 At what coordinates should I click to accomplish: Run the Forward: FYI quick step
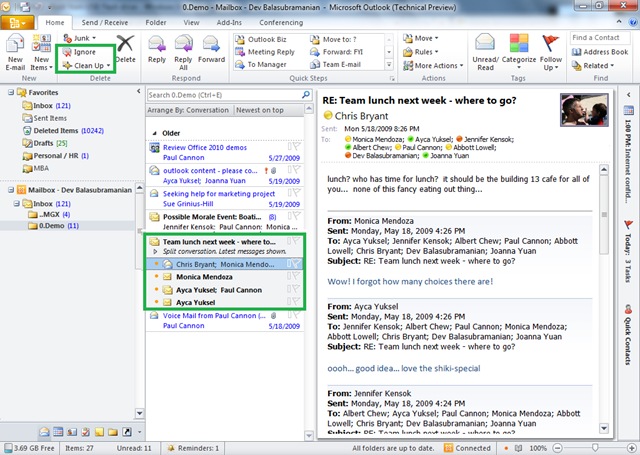click(x=337, y=52)
